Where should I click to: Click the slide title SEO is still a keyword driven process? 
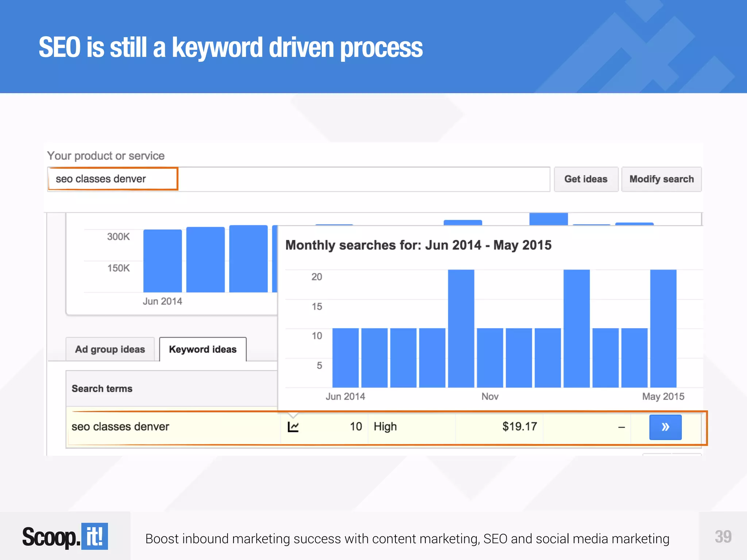[x=231, y=47]
